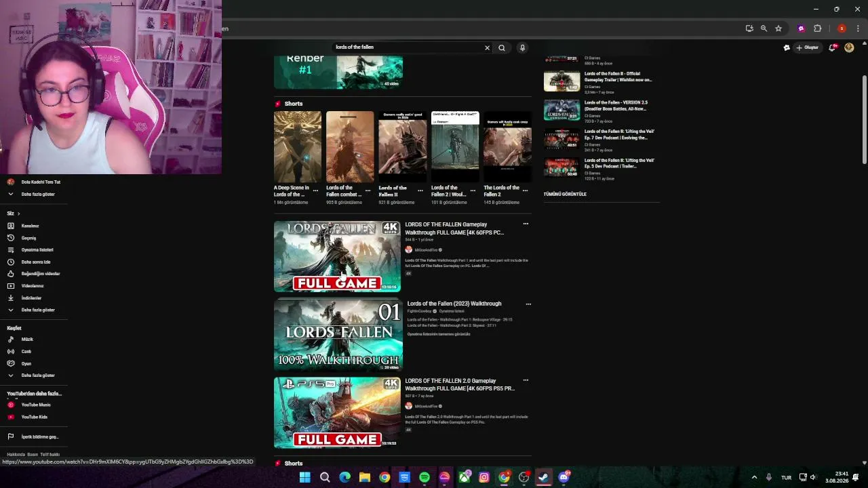Open File Explorer from the taskbar
Screen dimensions: 868x488
pos(365,477)
